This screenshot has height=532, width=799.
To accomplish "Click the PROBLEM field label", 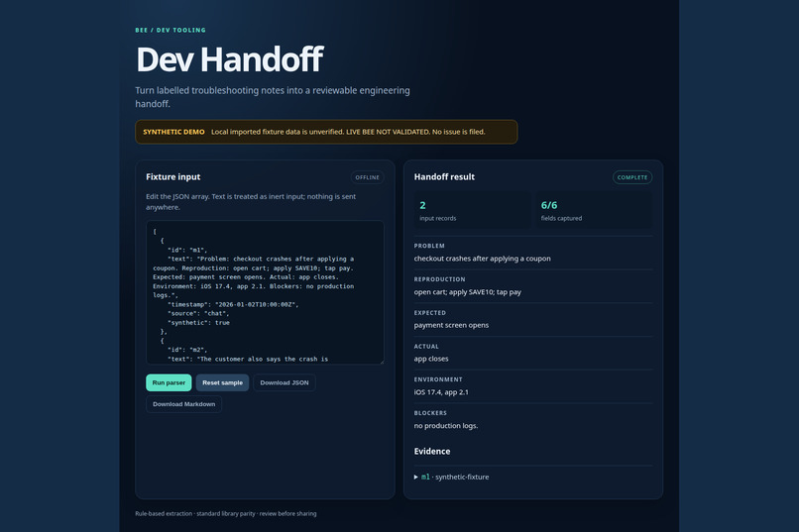I will (x=429, y=246).
